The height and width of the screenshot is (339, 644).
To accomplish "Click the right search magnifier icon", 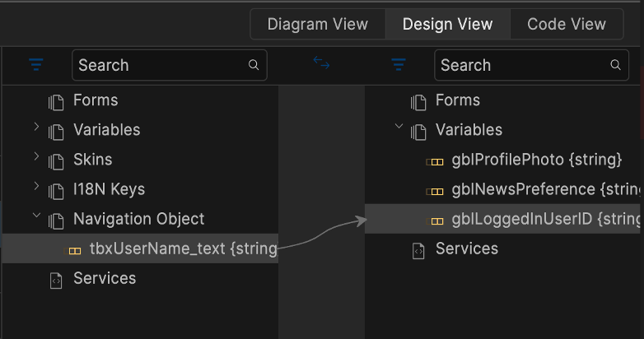I will [x=616, y=65].
